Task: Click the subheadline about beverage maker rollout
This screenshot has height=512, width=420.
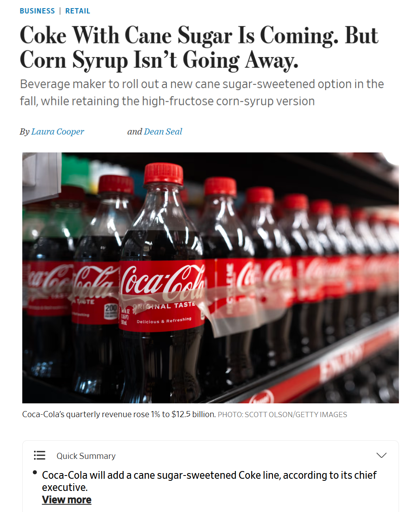Action: [202, 92]
